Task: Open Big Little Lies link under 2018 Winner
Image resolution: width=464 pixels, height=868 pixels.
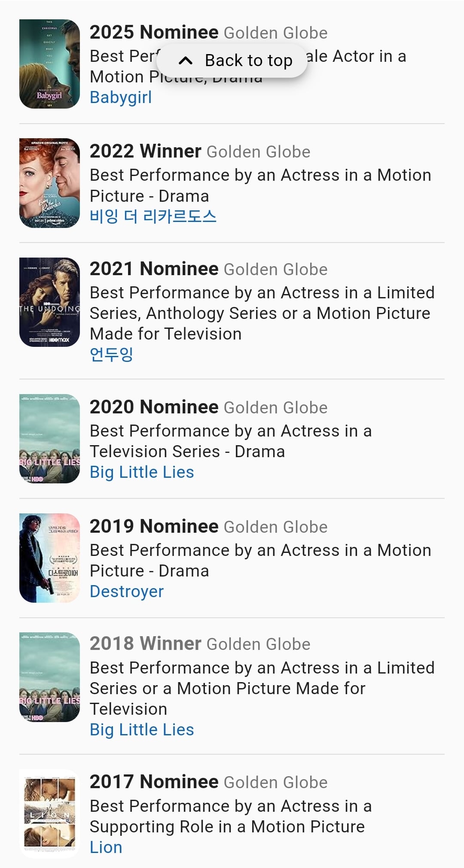Action: coord(142,730)
